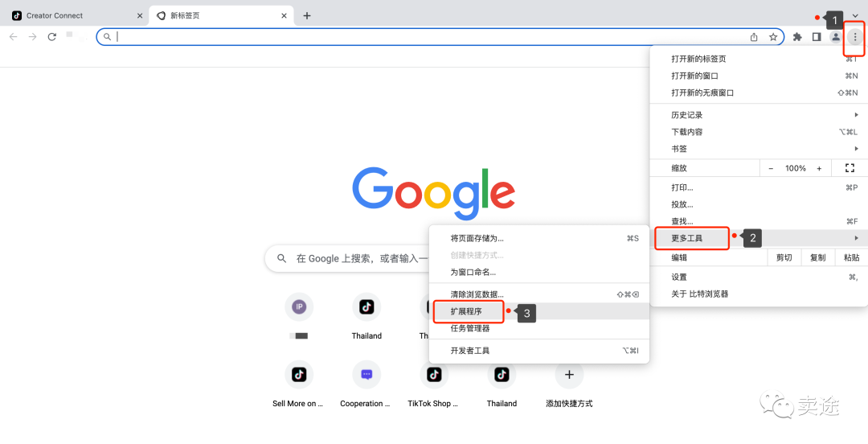Reload the page with refresh icon
868x444 pixels.
pyautogui.click(x=52, y=36)
